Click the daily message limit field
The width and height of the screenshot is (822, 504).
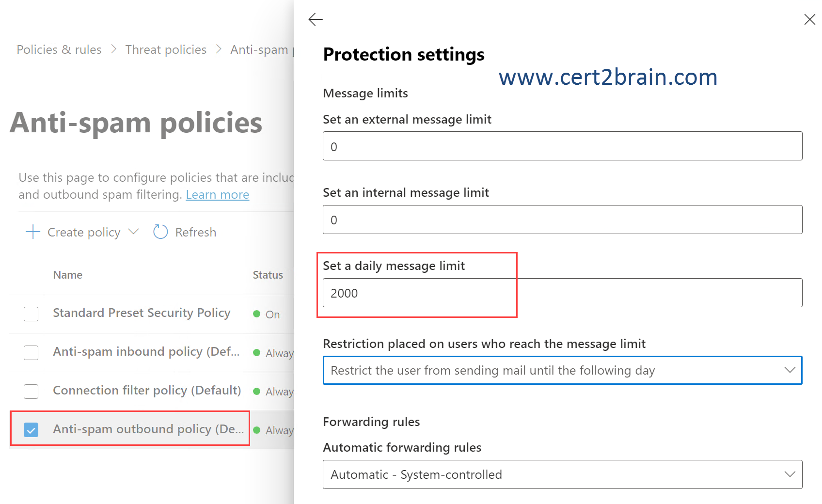click(562, 293)
